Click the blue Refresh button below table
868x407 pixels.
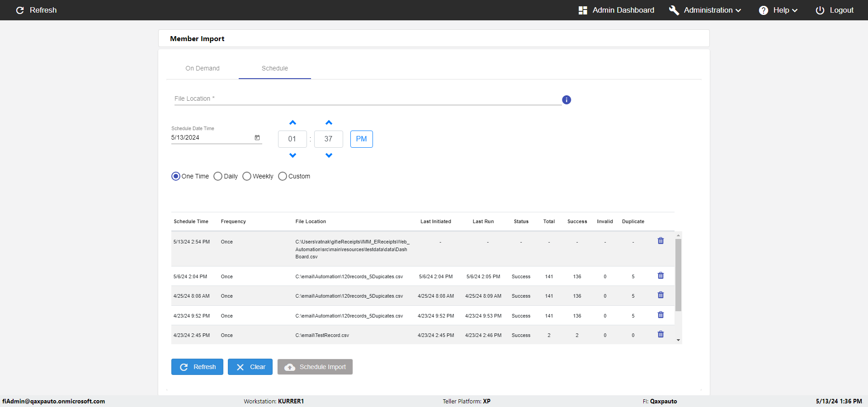197,367
